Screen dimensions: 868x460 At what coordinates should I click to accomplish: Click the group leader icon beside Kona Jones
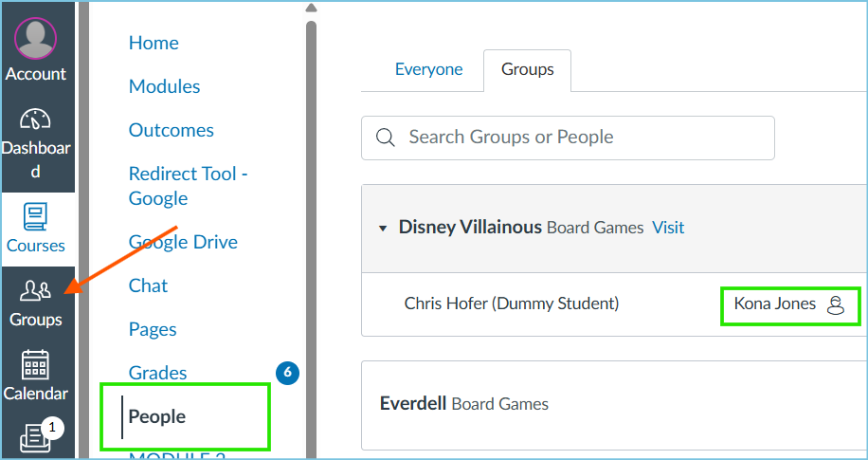click(x=835, y=304)
